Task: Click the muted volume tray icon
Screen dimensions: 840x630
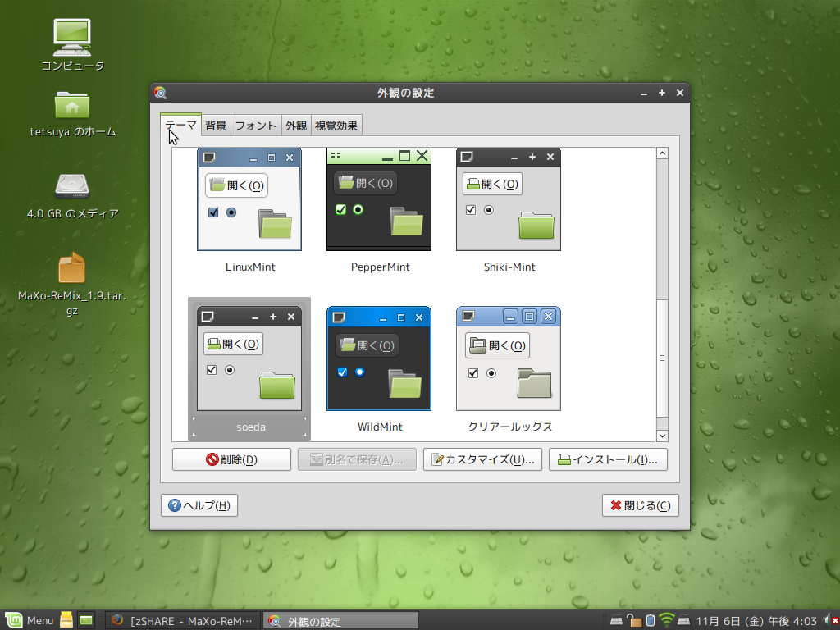Action: pyautogui.click(x=831, y=620)
